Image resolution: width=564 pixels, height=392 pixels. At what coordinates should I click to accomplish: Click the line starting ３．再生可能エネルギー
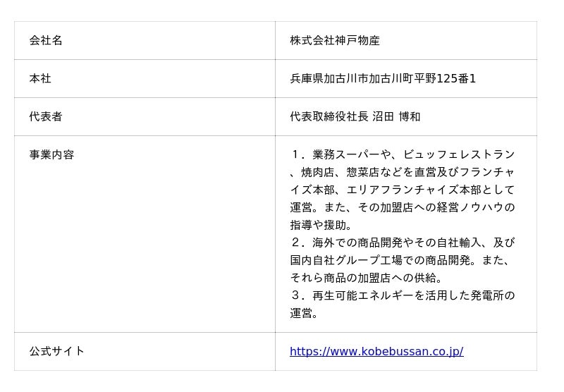tap(403, 295)
